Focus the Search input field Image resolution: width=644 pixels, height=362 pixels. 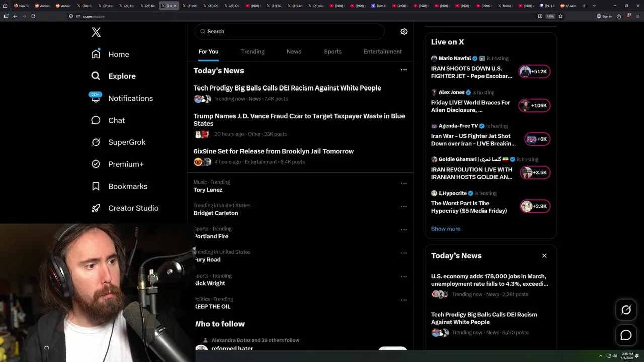(x=290, y=31)
